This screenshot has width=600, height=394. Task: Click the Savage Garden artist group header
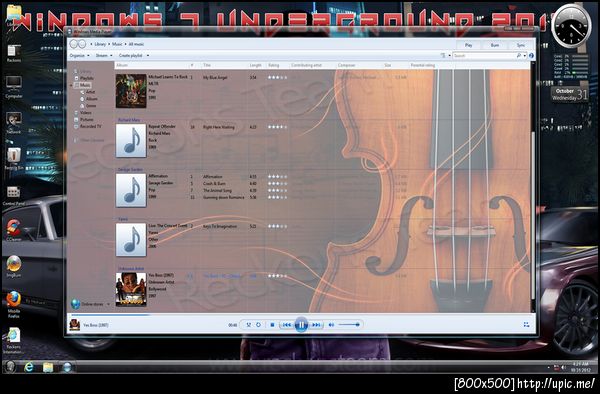point(130,169)
